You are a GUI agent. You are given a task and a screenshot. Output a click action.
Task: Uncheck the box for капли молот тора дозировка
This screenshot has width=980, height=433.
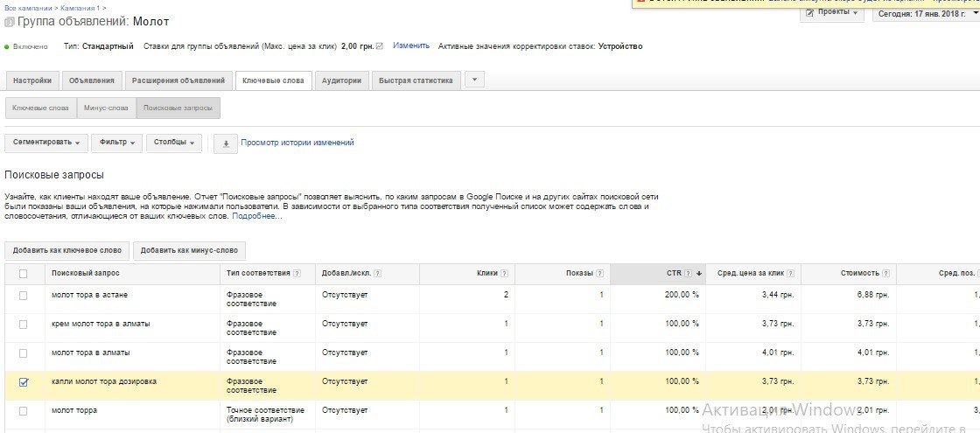point(23,382)
